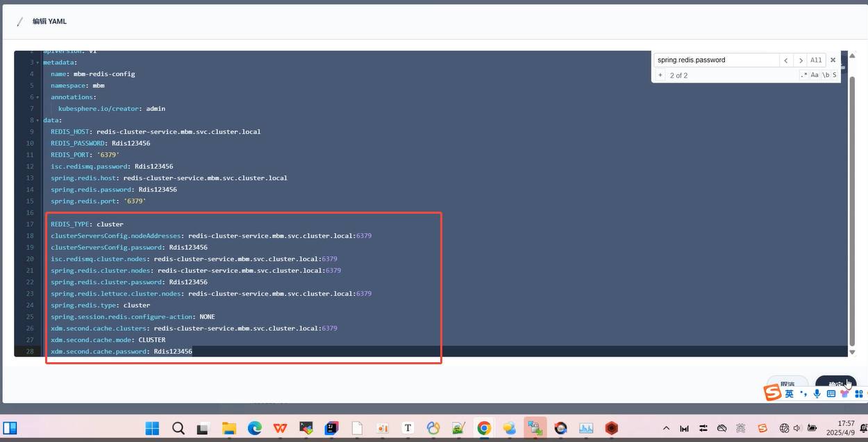Fold the data section on line 8
Viewport: 868px width, 442px height.
pyautogui.click(x=37, y=120)
